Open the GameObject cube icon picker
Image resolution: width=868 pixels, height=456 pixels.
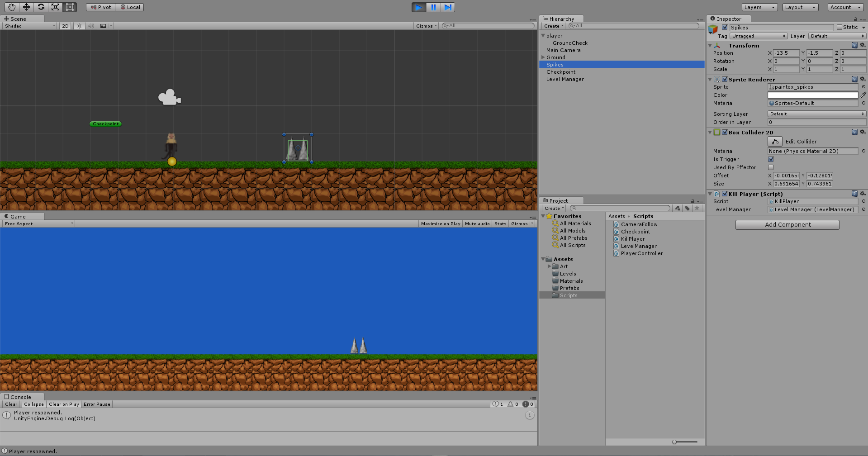[x=713, y=30]
